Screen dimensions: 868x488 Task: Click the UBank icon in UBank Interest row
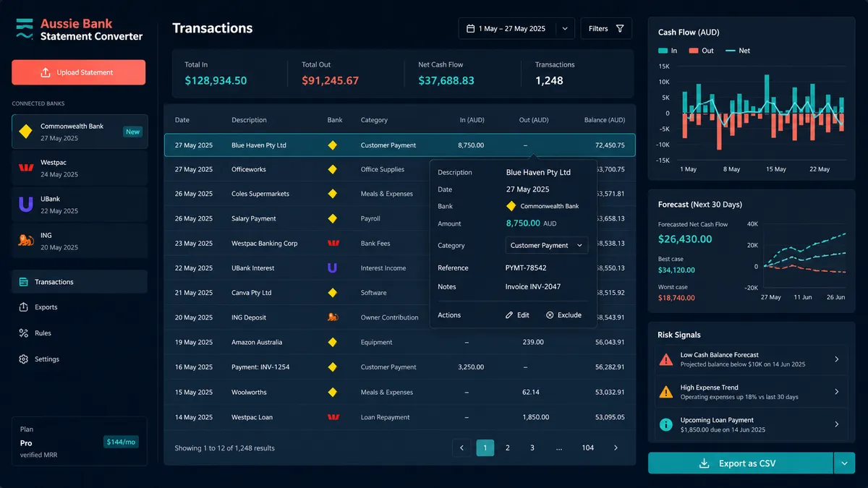pyautogui.click(x=333, y=268)
